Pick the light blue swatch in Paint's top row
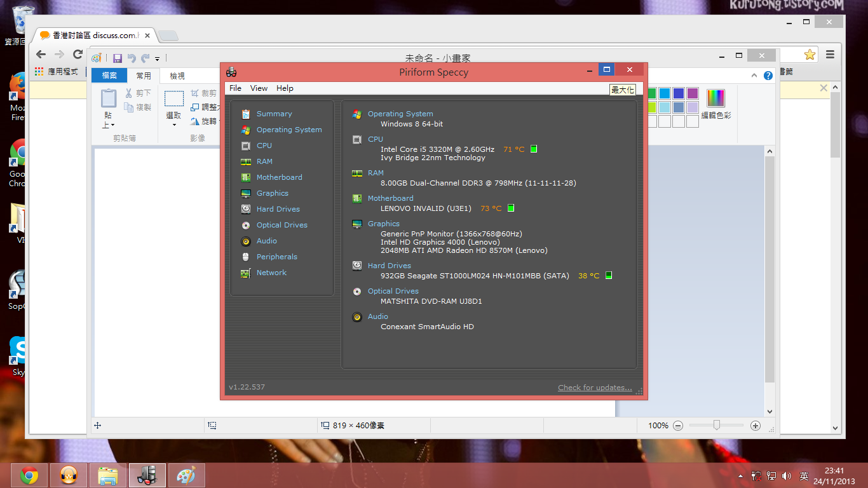This screenshot has width=868, height=488. (x=664, y=93)
